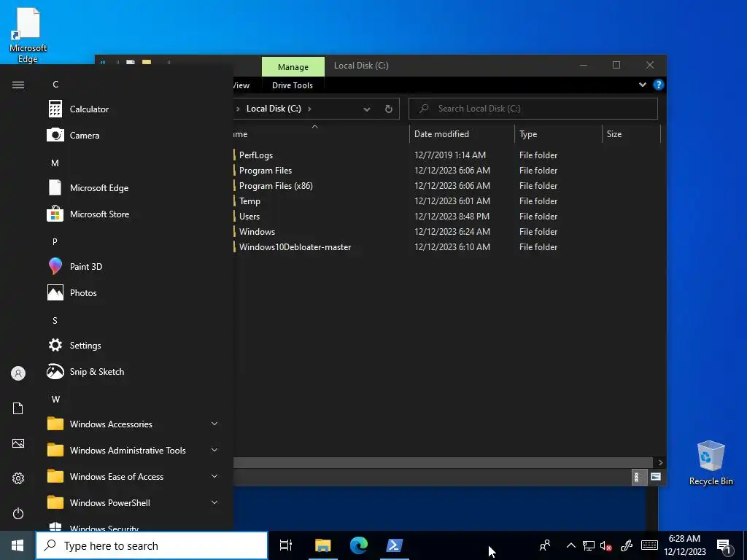
Task: Open the Windows Ink Workspace icon
Action: [627, 545]
